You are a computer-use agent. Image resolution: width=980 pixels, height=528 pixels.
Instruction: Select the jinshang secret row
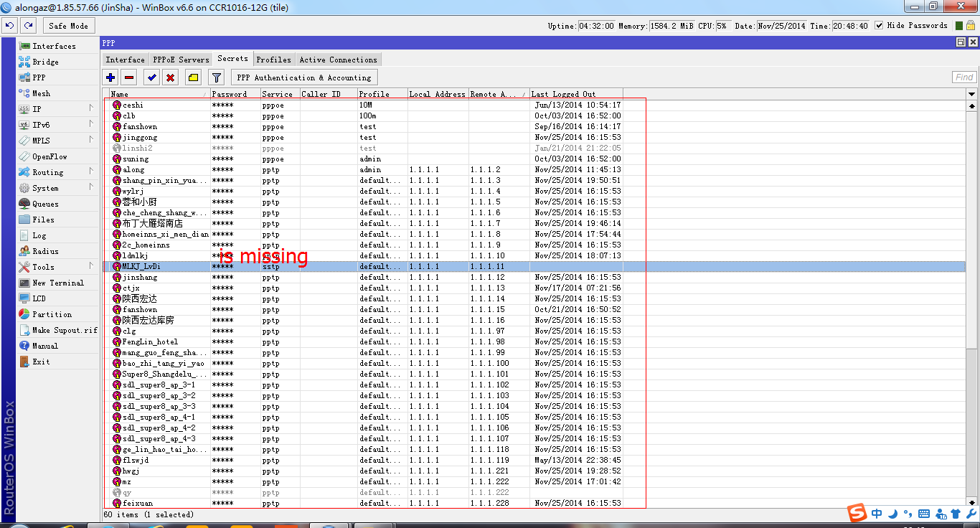pos(534,277)
